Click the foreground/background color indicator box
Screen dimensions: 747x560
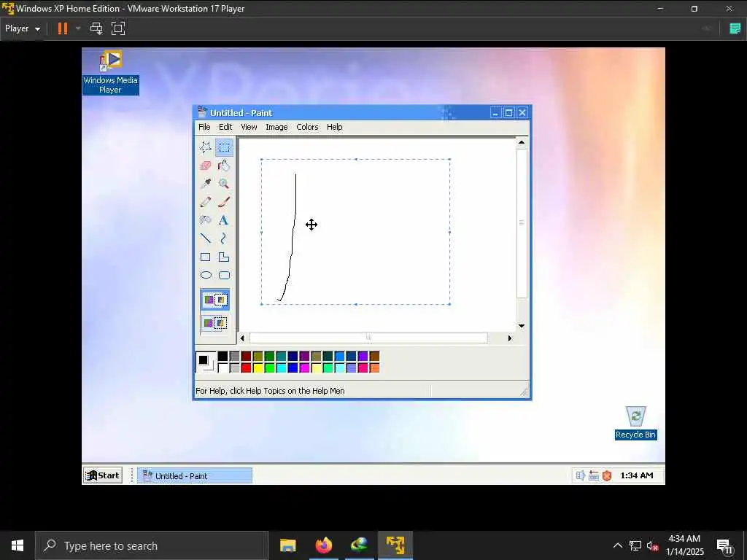coord(206,362)
